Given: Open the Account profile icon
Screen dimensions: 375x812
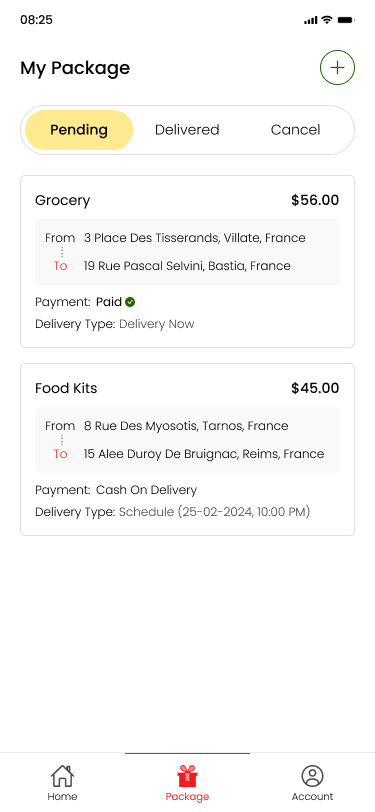Looking at the screenshot, I should click(x=312, y=776).
